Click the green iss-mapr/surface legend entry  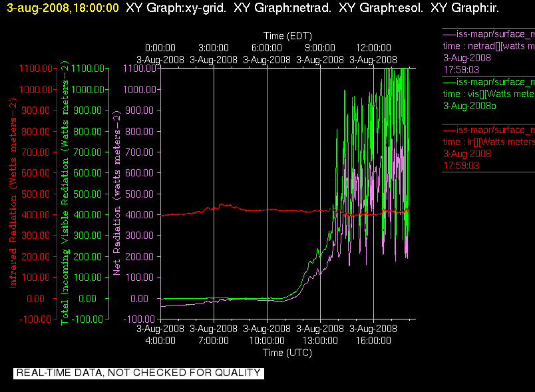488,83
